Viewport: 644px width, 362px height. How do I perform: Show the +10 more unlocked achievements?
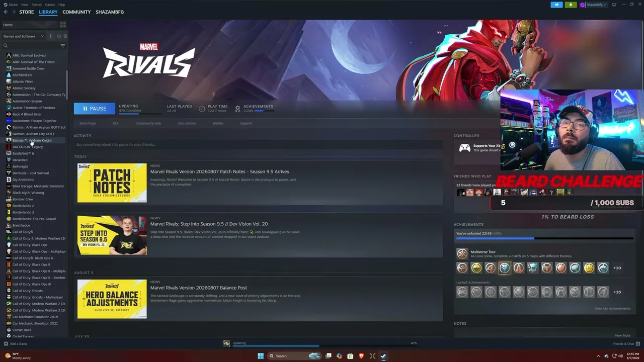pyautogui.click(x=617, y=268)
